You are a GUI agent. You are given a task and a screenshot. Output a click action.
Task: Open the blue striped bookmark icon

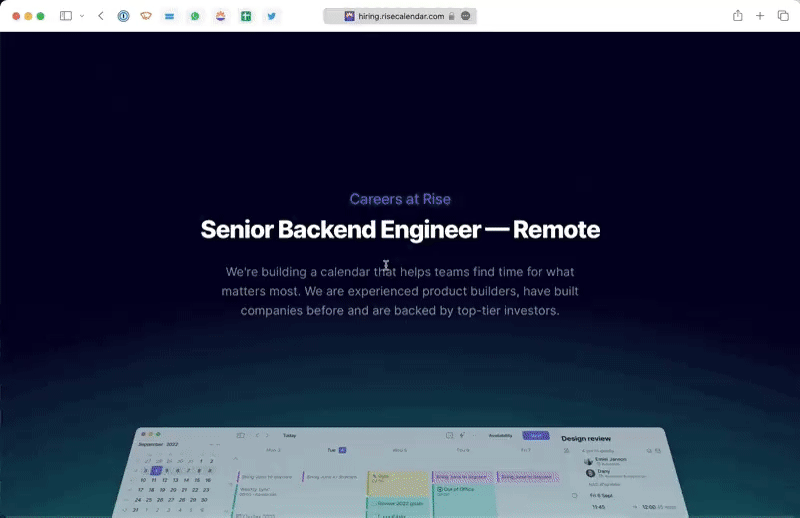point(169,16)
